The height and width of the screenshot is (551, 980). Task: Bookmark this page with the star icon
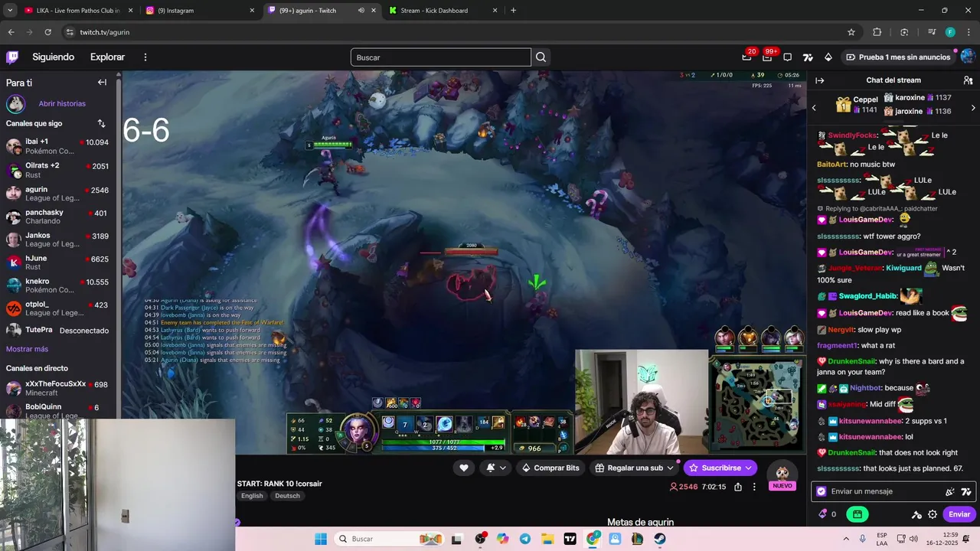[851, 32]
